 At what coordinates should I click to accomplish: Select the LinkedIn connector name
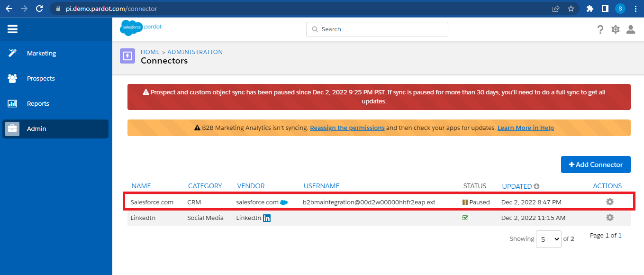pos(143,218)
